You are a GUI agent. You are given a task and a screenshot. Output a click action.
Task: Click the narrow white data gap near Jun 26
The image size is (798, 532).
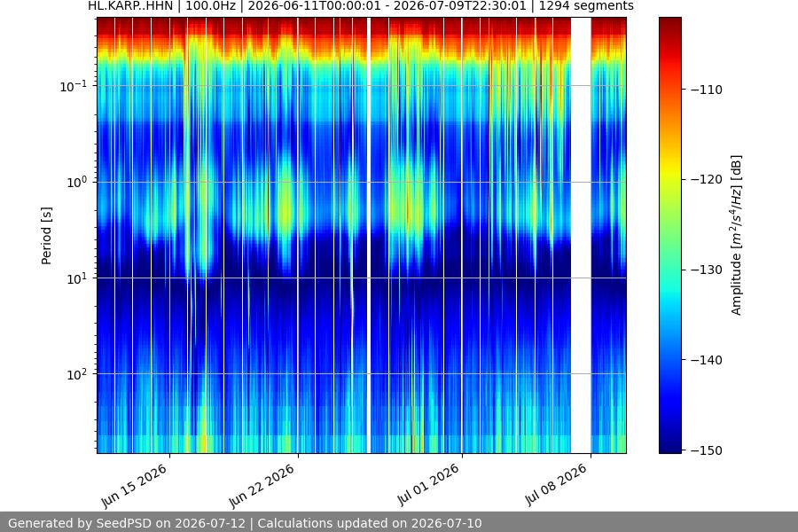pyautogui.click(x=369, y=235)
